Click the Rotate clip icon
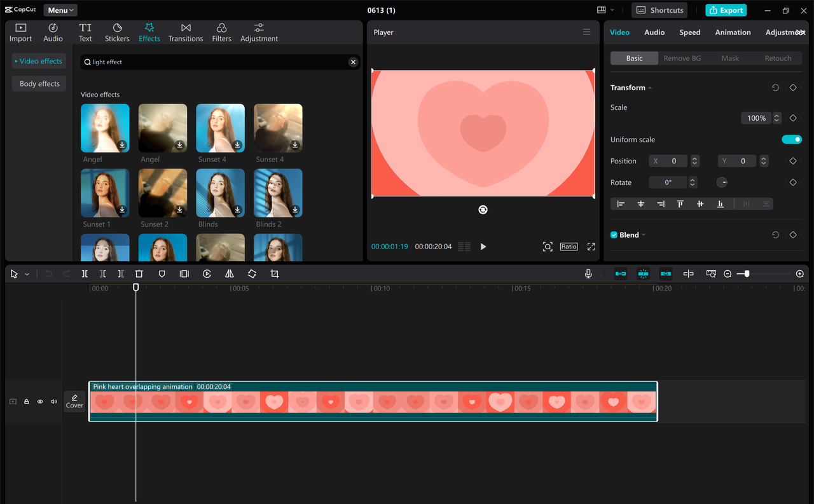 coord(252,273)
